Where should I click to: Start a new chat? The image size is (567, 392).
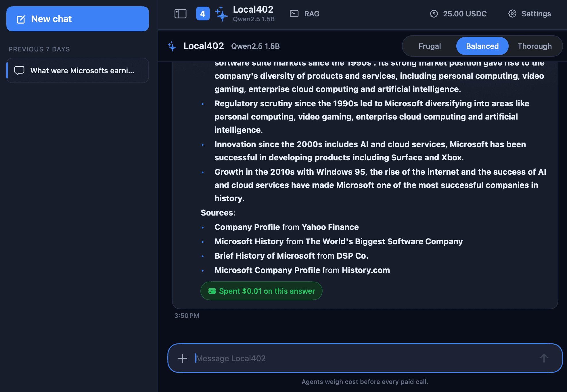77,19
